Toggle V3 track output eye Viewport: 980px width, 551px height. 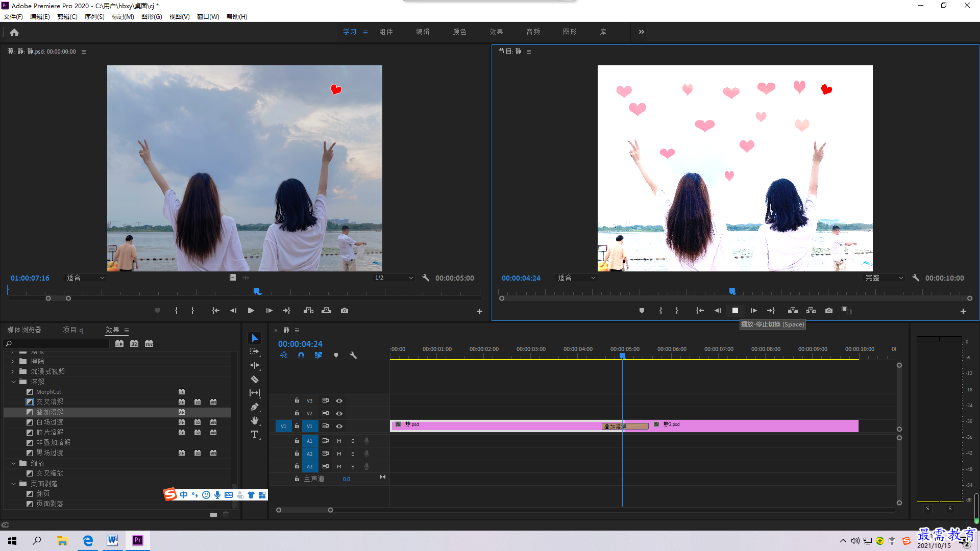(339, 401)
